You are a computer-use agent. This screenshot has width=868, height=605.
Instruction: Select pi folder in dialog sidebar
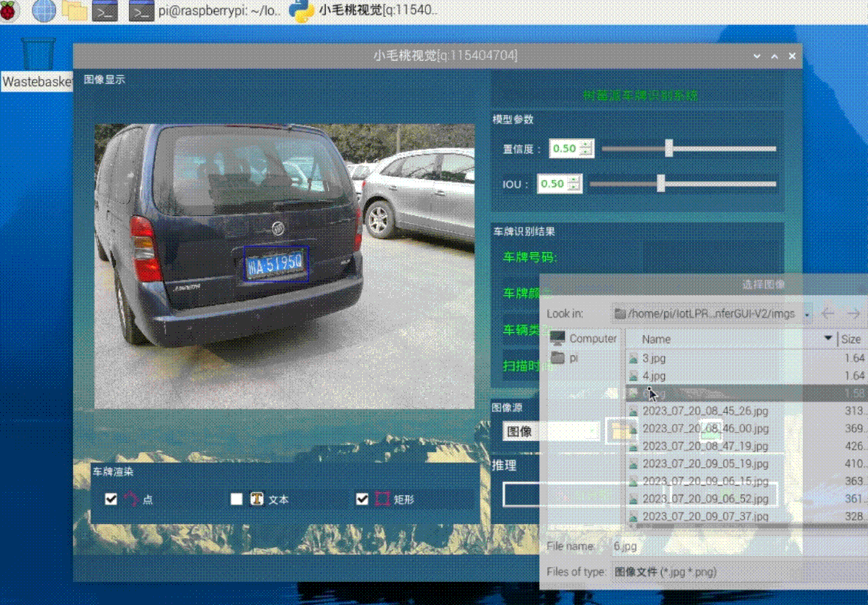coord(565,357)
